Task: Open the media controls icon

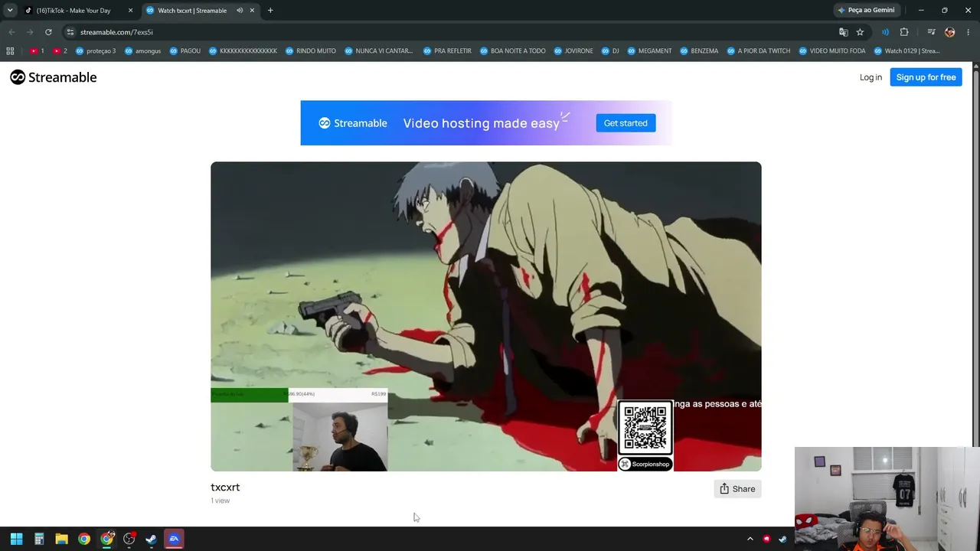Action: (x=931, y=32)
